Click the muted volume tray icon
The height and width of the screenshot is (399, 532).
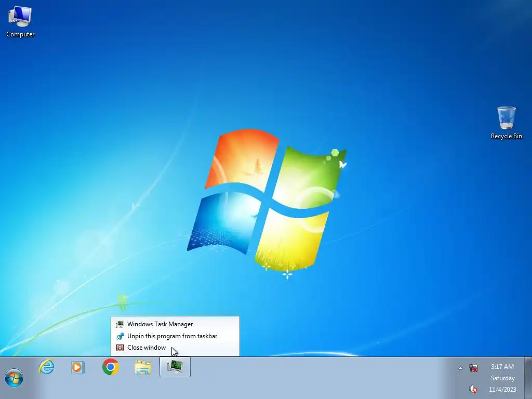coord(473,389)
